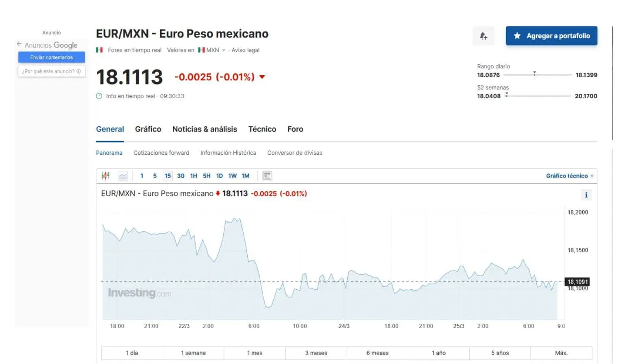The height and width of the screenshot is (364, 625).
Task: Show the 1 mes chart range
Action: 255,353
